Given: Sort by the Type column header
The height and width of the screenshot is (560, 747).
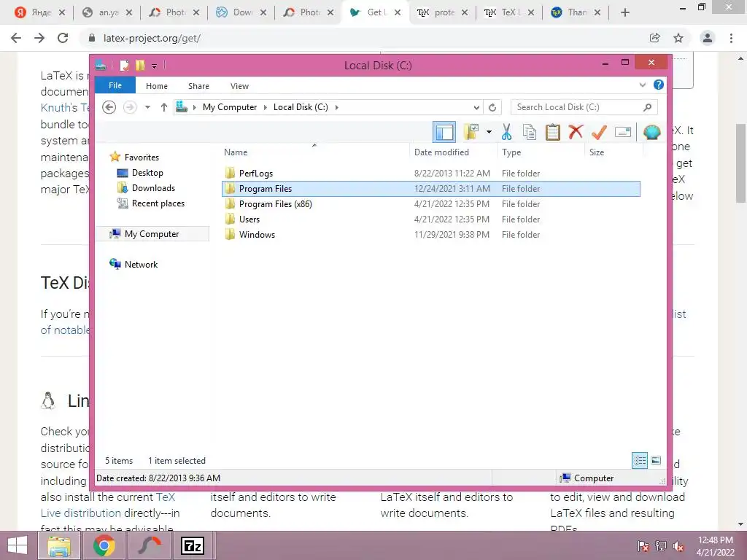Looking at the screenshot, I should coord(541,152).
